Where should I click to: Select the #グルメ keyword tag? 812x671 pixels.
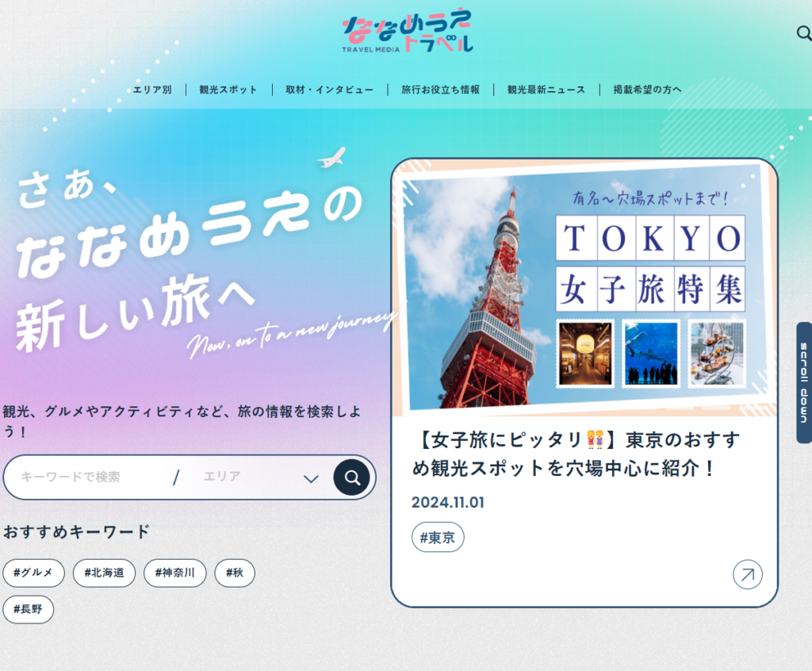pos(33,573)
